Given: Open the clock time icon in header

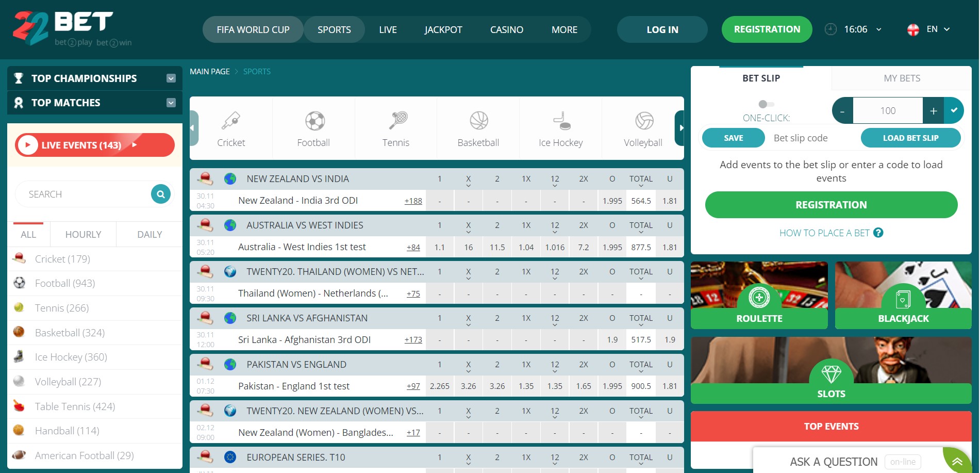Looking at the screenshot, I should pos(830,29).
